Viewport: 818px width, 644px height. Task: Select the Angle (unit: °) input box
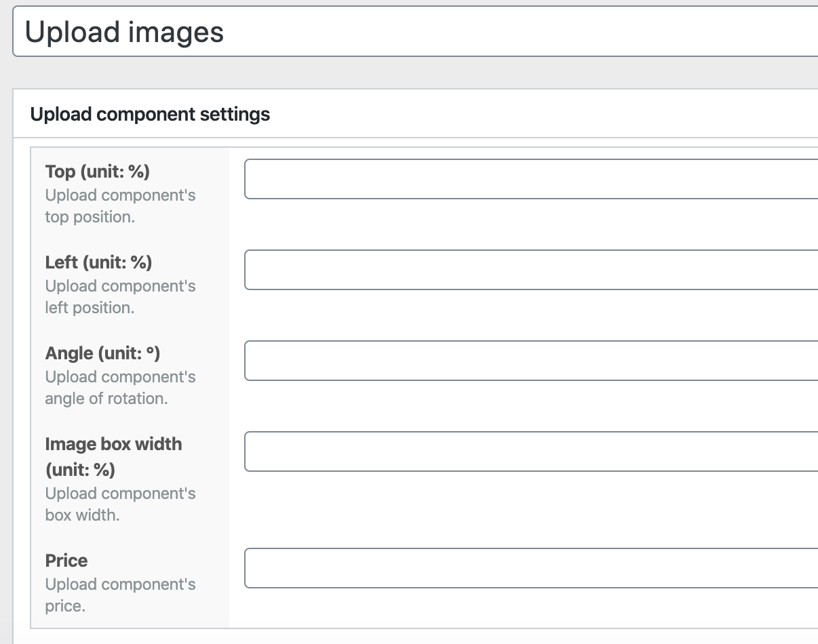point(531,361)
